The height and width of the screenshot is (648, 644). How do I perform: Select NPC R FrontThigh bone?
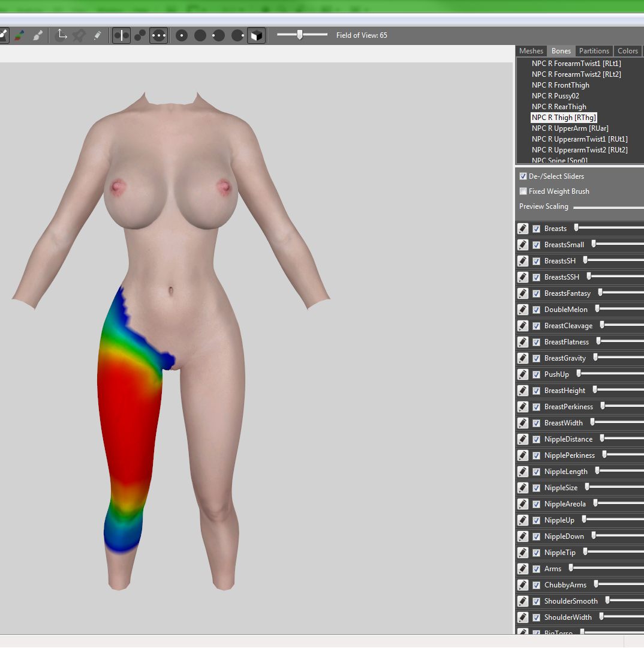pos(560,85)
